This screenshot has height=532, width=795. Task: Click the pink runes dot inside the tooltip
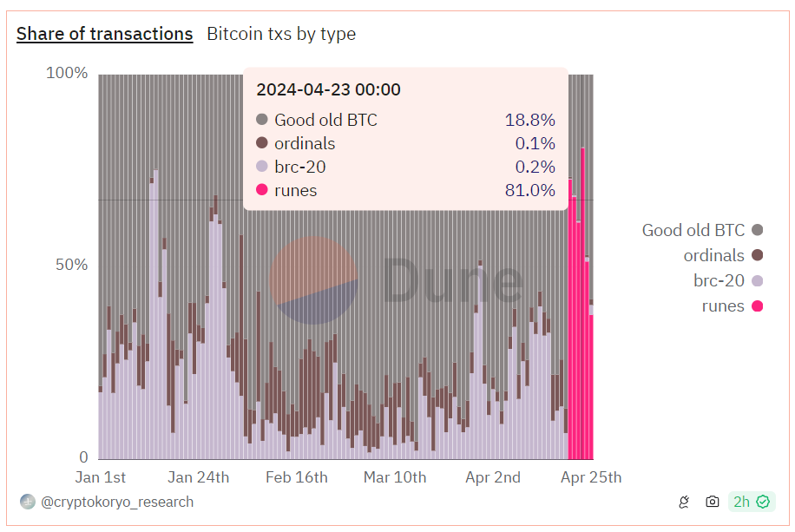tap(260, 190)
